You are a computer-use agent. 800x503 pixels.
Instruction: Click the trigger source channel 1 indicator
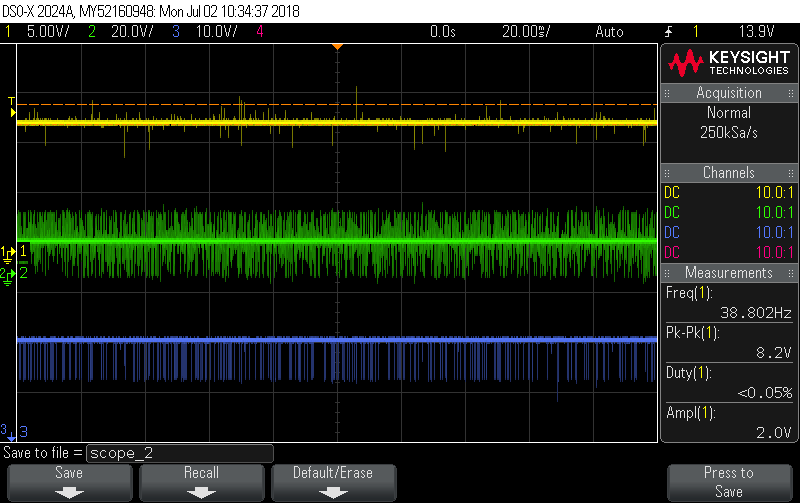[x=695, y=32]
